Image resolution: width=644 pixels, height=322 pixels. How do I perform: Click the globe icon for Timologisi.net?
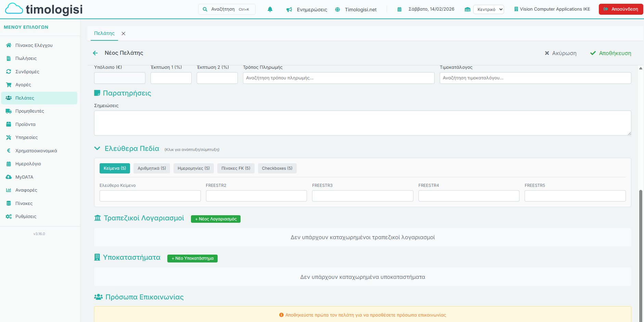point(337,10)
